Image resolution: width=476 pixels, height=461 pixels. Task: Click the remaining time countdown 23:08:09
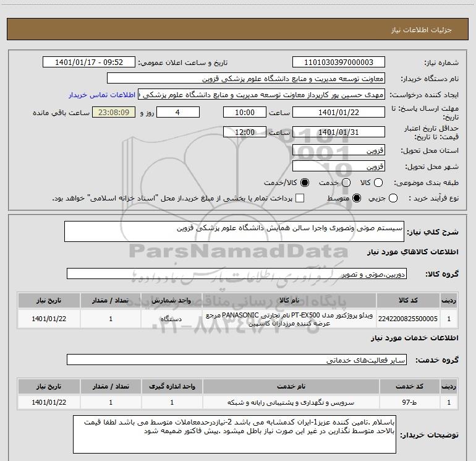[x=114, y=113]
